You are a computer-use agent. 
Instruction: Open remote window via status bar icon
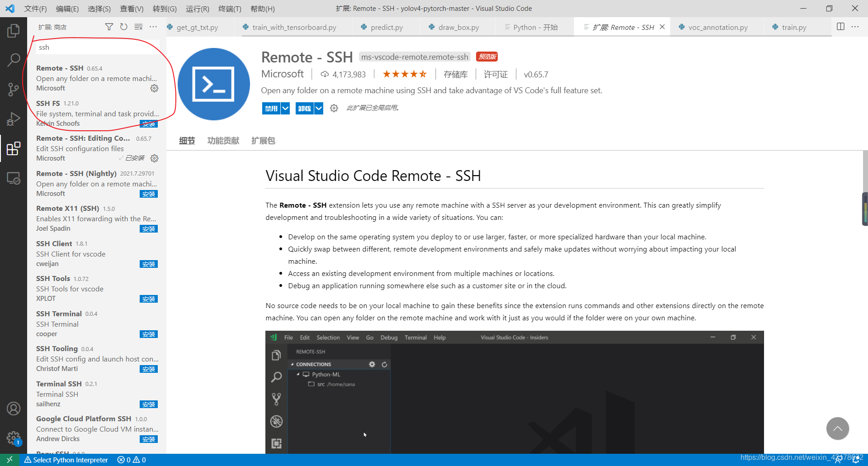tap(9, 460)
